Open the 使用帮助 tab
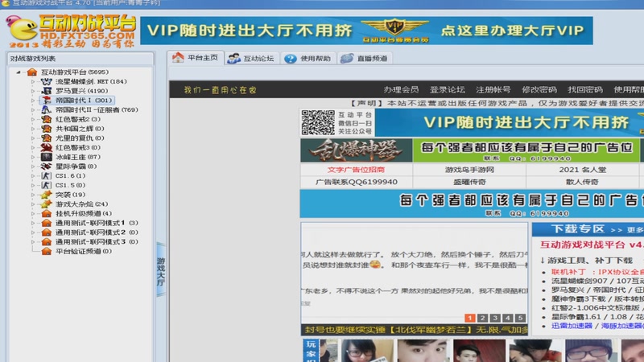The height and width of the screenshot is (362, 644). [308, 58]
